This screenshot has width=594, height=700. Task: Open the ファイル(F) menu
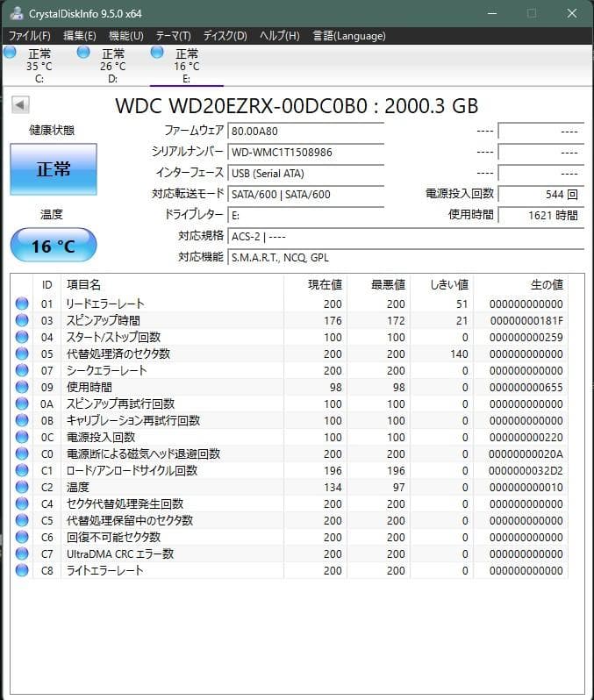pos(30,36)
